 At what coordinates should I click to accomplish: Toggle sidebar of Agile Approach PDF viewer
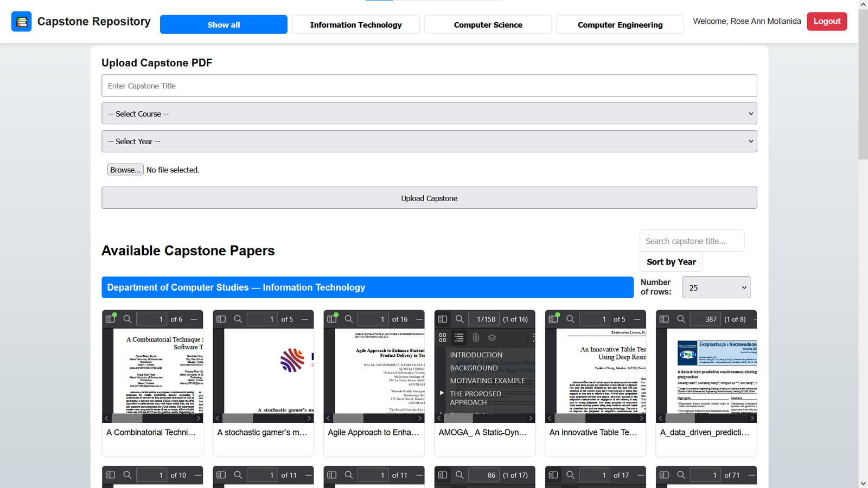coord(332,319)
